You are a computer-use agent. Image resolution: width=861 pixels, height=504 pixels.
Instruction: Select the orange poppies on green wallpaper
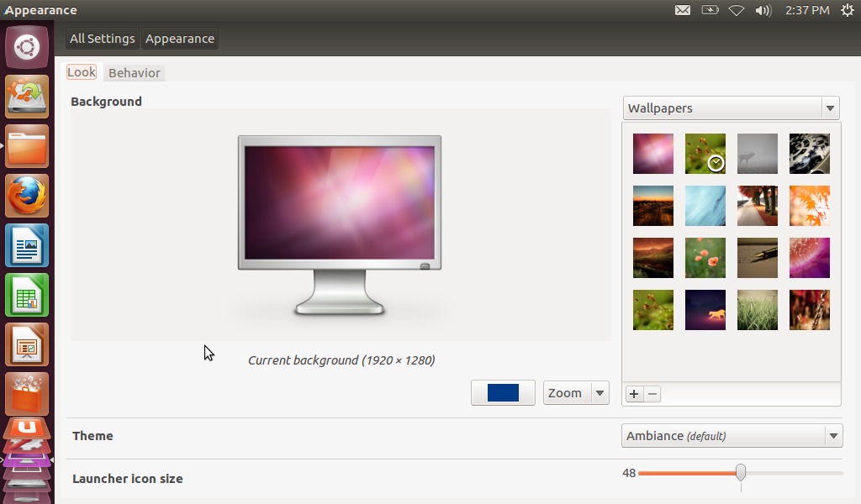click(705, 258)
